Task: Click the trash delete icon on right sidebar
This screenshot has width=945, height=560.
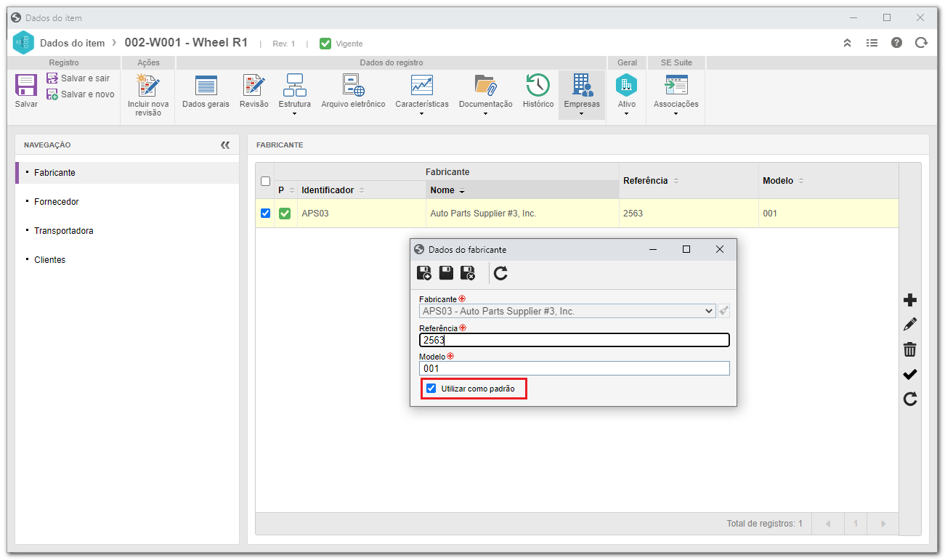Action: (909, 349)
